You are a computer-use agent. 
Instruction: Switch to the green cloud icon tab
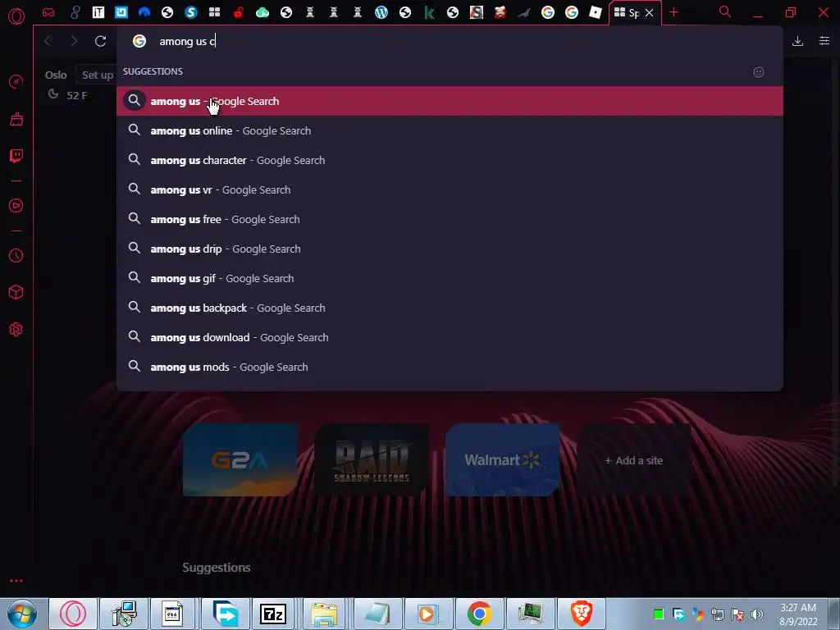click(262, 12)
